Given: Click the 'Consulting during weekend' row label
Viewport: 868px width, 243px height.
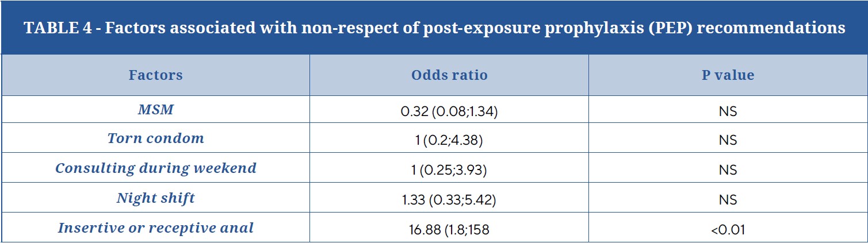Looking at the screenshot, I should [x=156, y=169].
